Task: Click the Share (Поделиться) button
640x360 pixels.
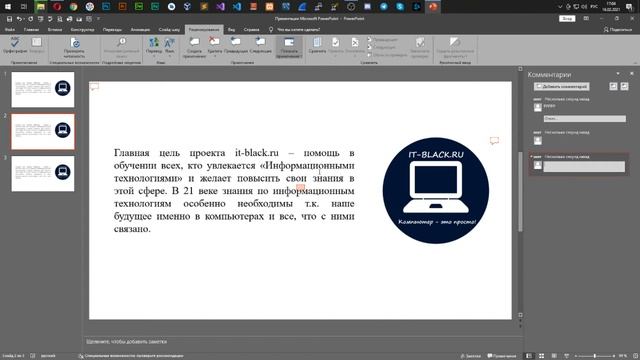Action: click(617, 29)
